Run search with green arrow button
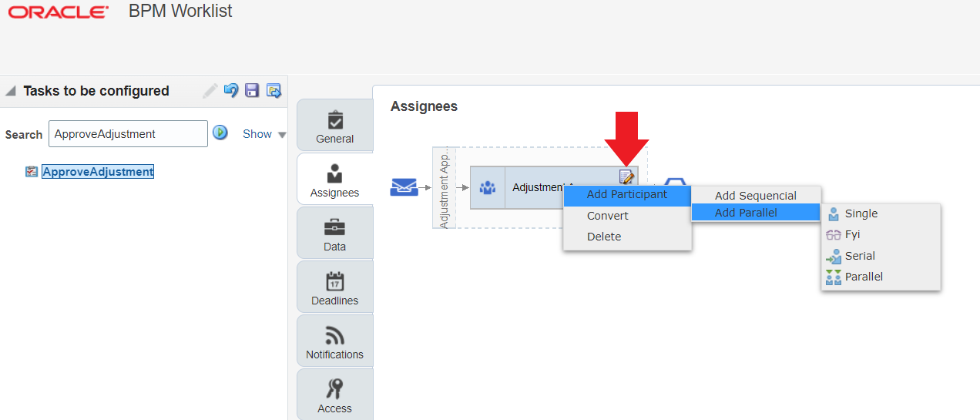 (x=220, y=133)
